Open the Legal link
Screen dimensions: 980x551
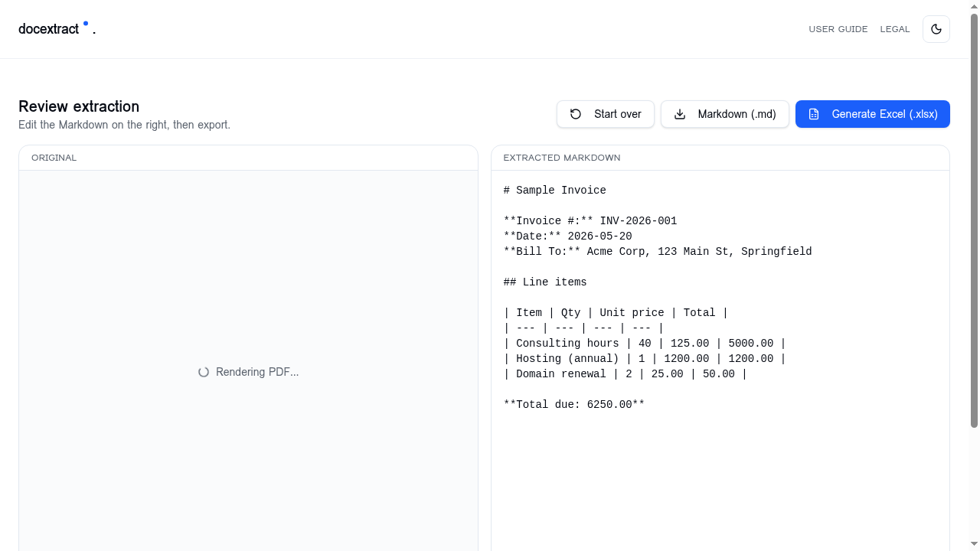click(x=895, y=29)
